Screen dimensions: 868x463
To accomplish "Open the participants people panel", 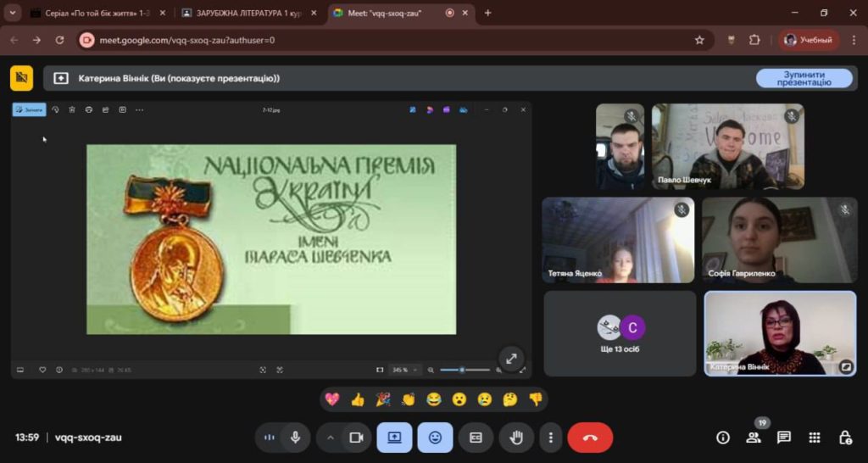I will click(x=753, y=438).
